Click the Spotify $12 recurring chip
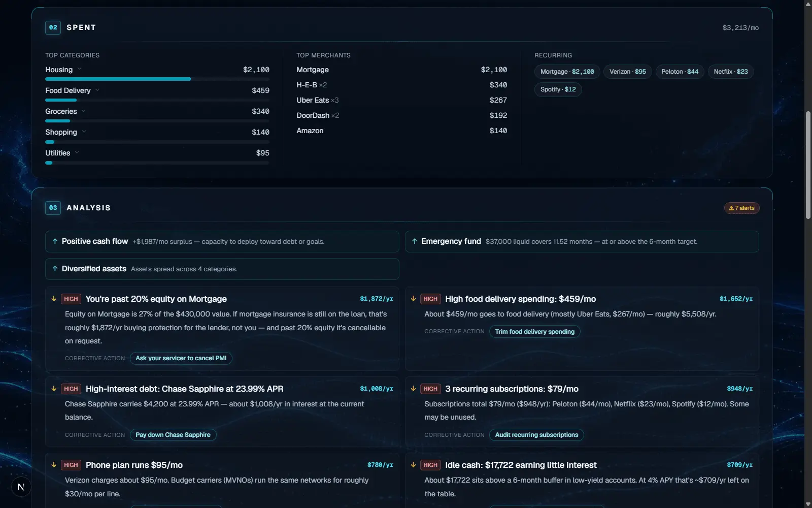 click(x=558, y=89)
